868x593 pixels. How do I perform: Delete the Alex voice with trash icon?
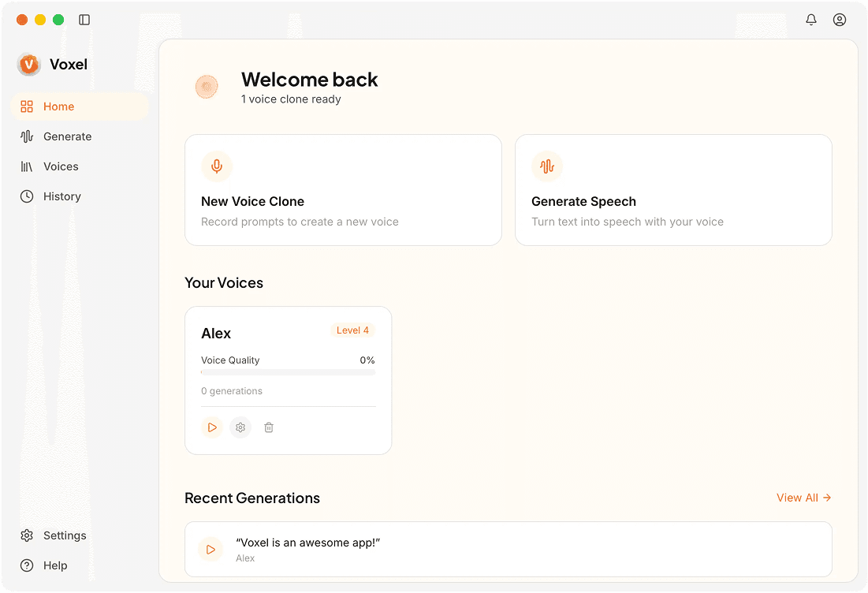pyautogui.click(x=269, y=427)
